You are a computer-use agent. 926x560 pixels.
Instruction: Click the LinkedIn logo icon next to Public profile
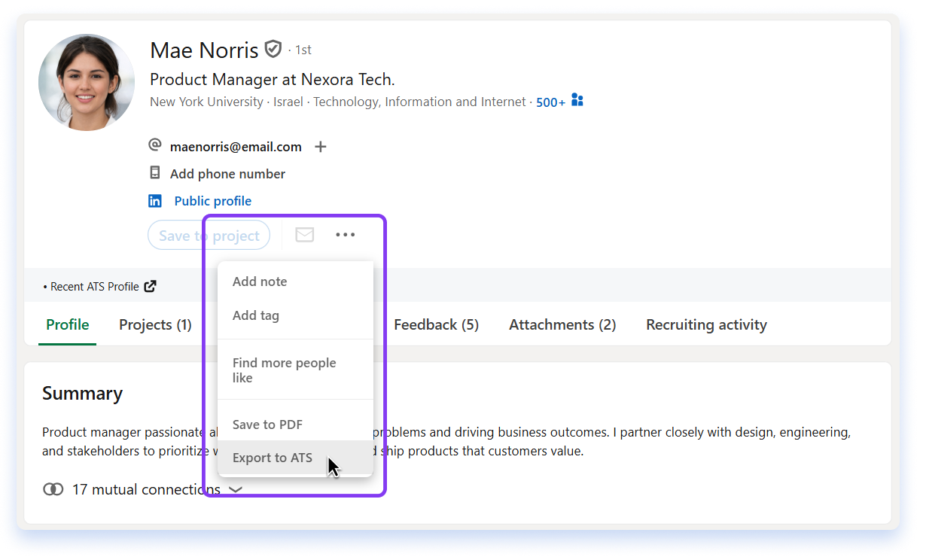155,201
